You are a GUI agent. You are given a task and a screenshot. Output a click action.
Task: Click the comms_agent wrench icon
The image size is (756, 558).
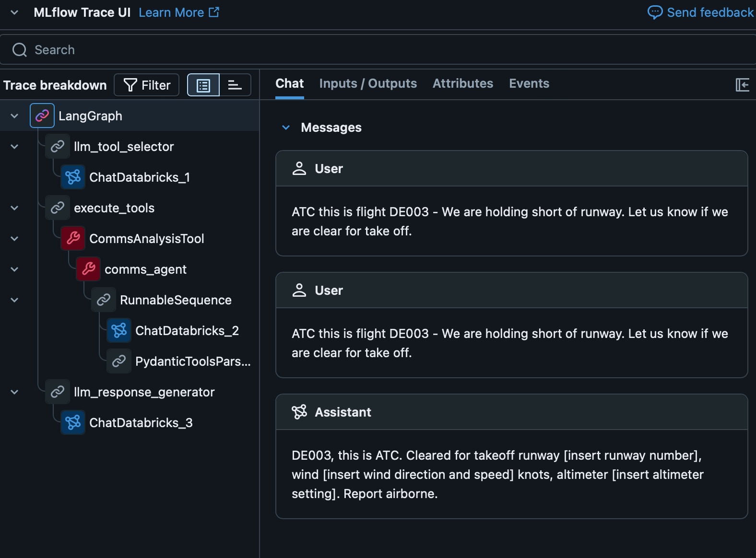tap(88, 269)
